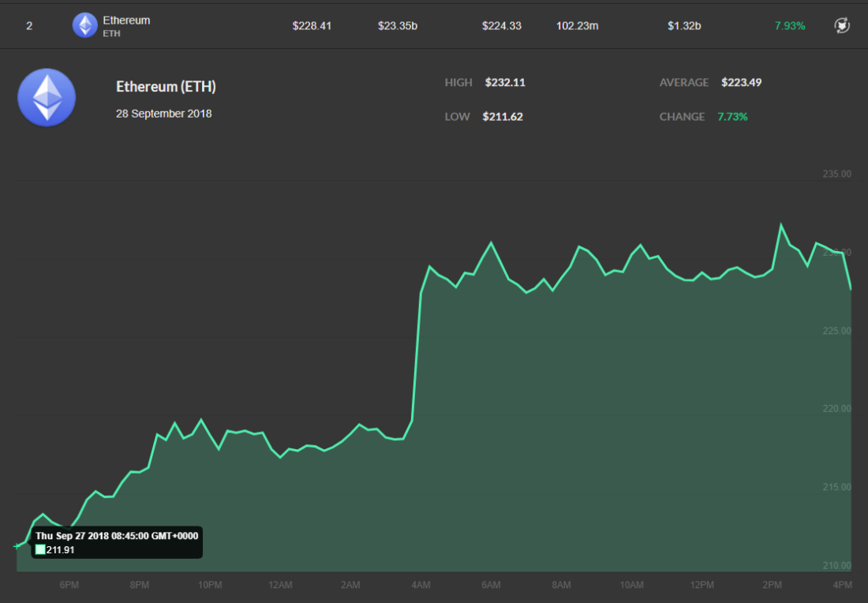
Task: Click the supply value 102.23m
Action: click(578, 26)
